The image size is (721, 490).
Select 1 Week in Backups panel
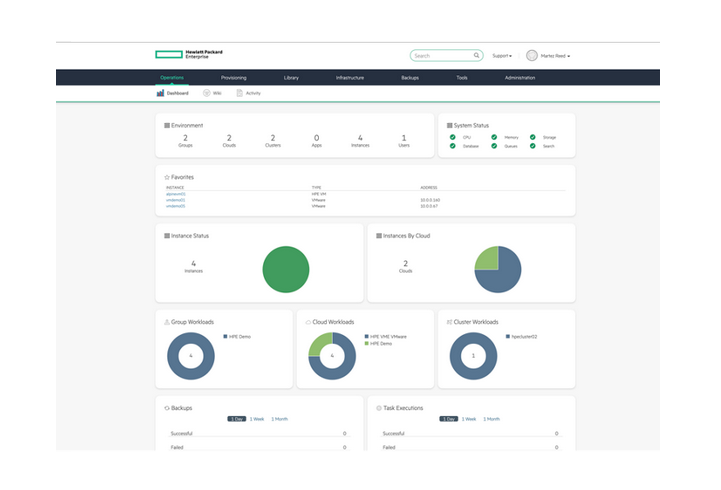(x=257, y=419)
